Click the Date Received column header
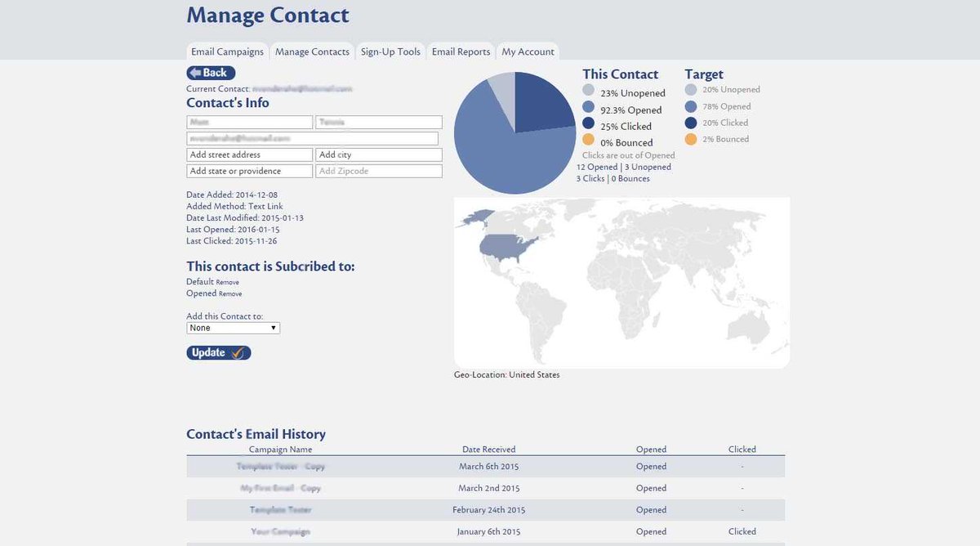The image size is (980, 546). tap(488, 450)
